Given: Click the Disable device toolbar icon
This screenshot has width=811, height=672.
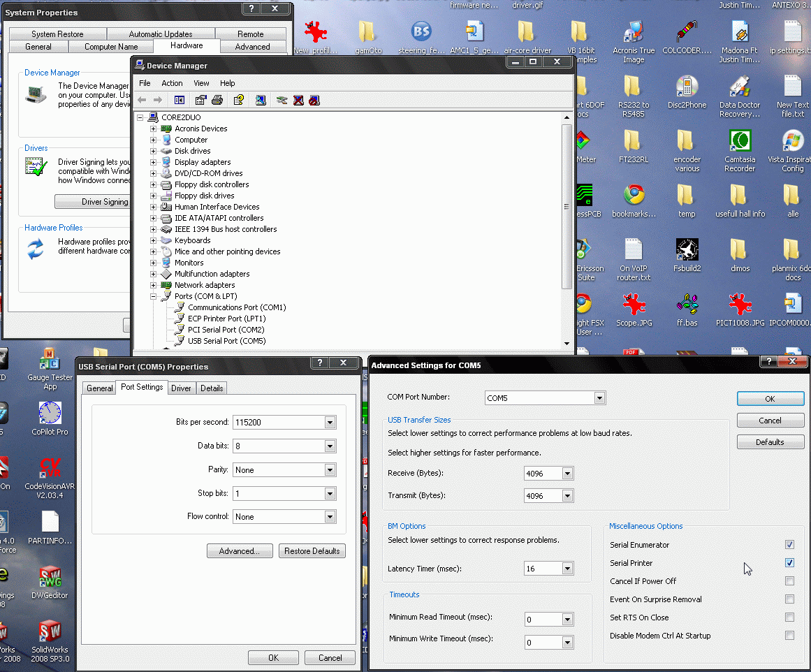Looking at the screenshot, I should (x=314, y=100).
